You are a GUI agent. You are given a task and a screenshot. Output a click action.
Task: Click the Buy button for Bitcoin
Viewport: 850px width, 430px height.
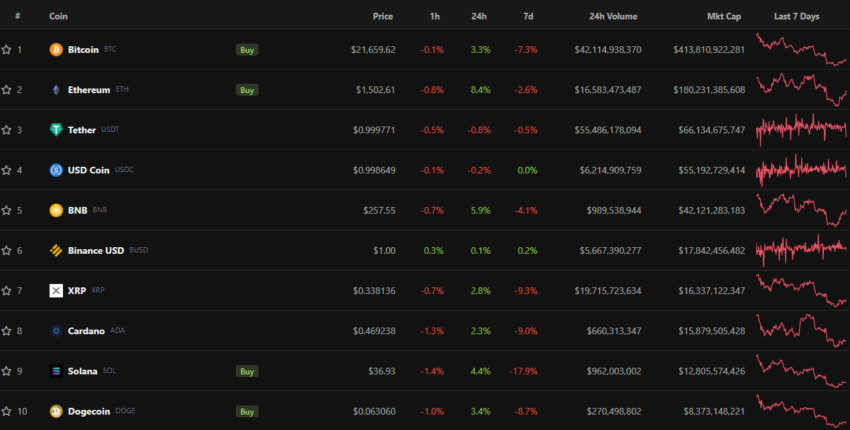pos(247,50)
